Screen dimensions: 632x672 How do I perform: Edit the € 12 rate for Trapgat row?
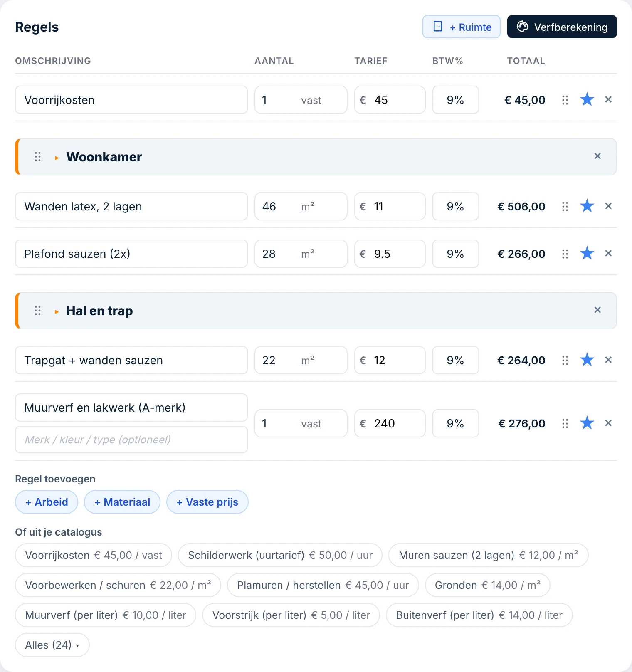[390, 360]
